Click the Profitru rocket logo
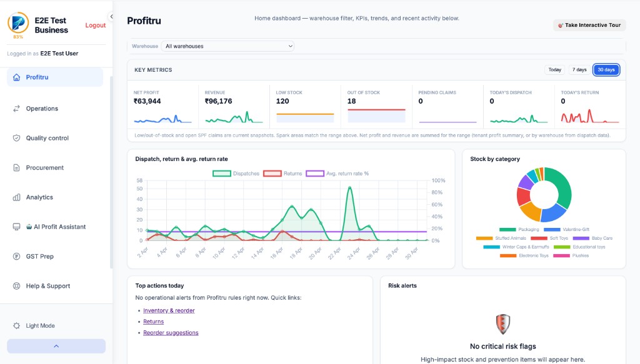640x364 pixels. [18, 22]
